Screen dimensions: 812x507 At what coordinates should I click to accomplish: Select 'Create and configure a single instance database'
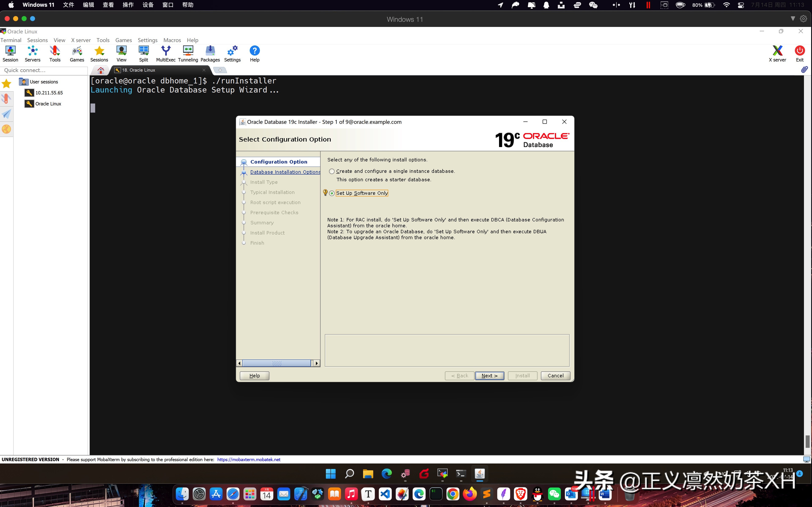pos(332,171)
